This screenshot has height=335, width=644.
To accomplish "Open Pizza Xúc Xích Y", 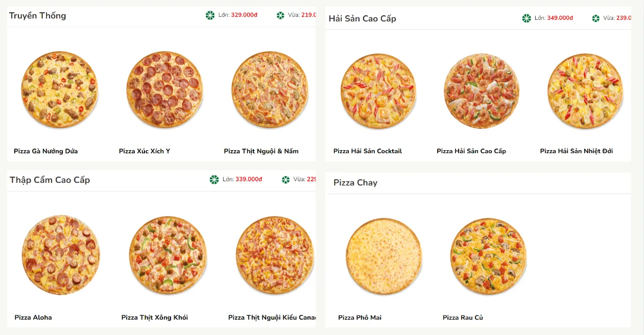I will (x=145, y=151).
